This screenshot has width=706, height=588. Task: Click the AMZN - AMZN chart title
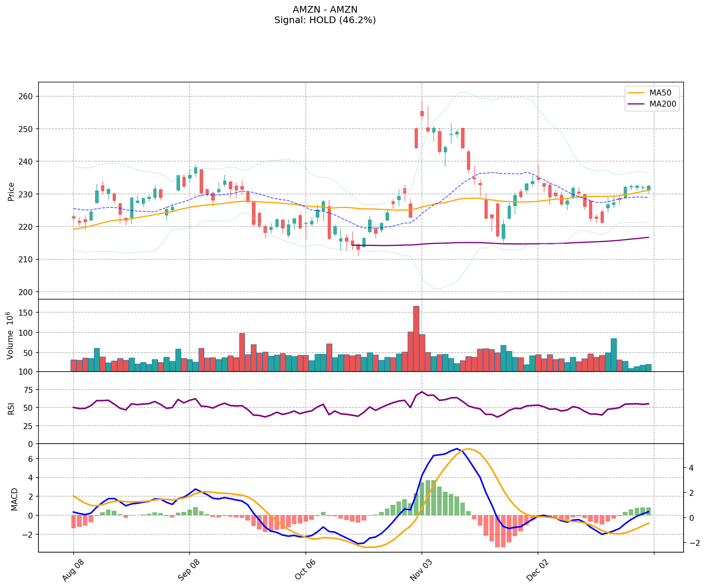point(325,10)
